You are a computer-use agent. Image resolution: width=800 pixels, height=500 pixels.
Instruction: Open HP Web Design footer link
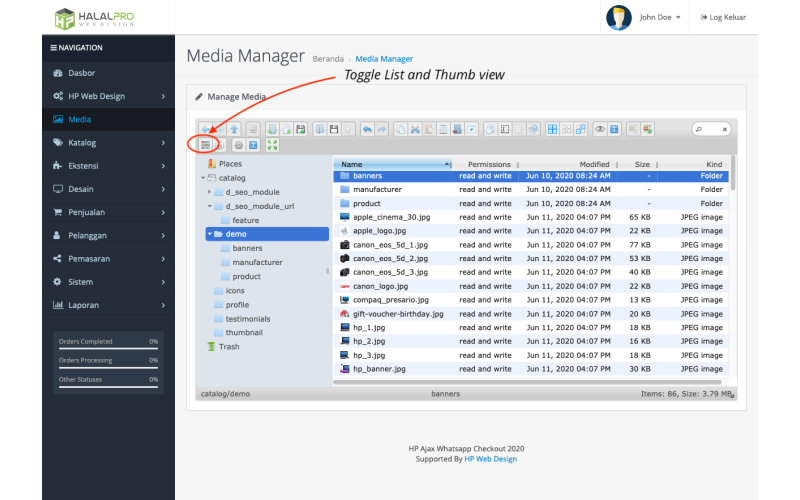coord(490,459)
